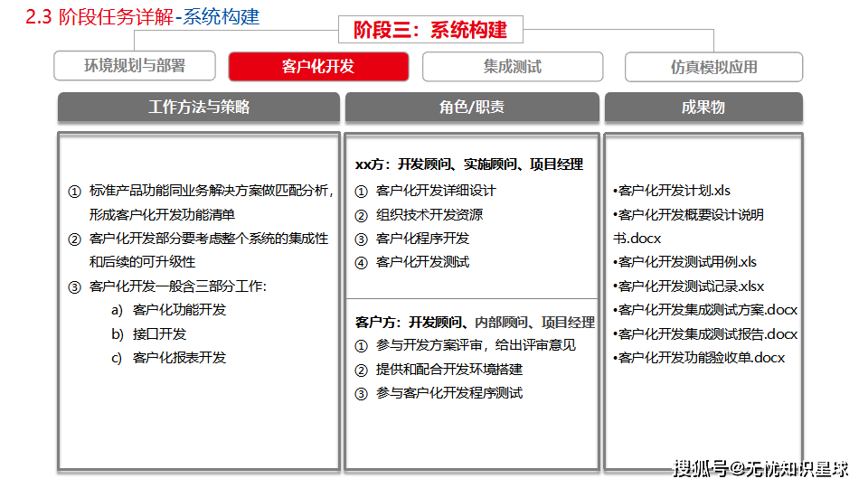Click sub-item c) 客户化报表开发
868x488 pixels.
pos(169,358)
